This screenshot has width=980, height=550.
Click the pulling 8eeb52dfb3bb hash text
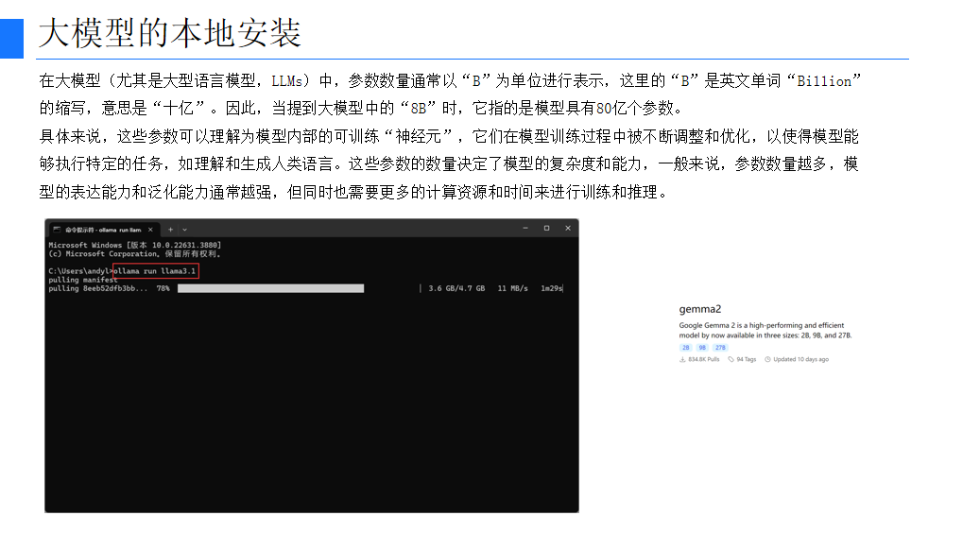click(98, 289)
